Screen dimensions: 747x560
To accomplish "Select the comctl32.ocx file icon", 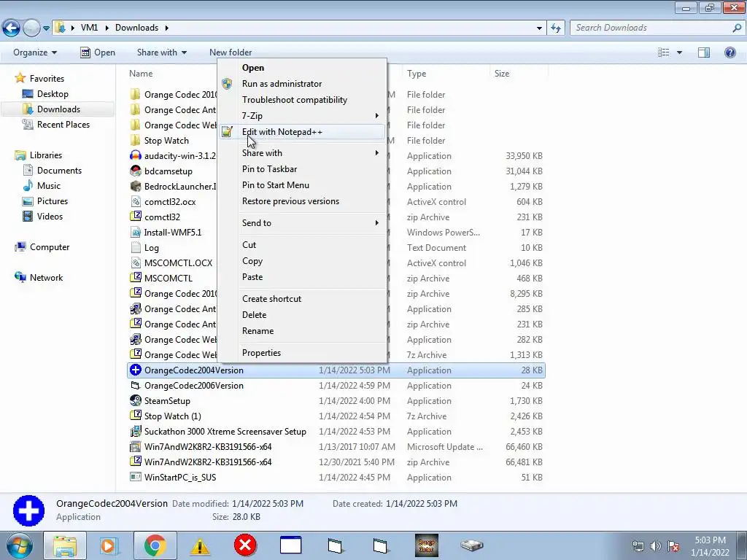I will [135, 202].
